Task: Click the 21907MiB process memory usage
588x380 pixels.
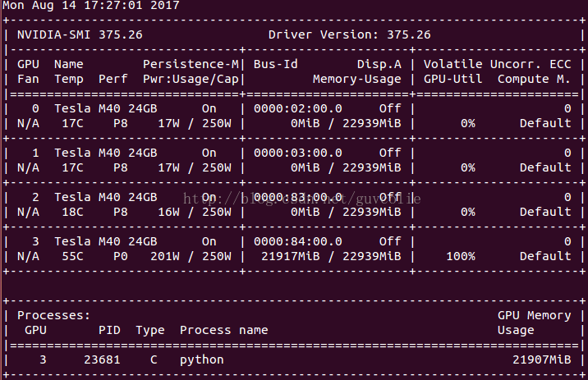Action: click(541, 359)
